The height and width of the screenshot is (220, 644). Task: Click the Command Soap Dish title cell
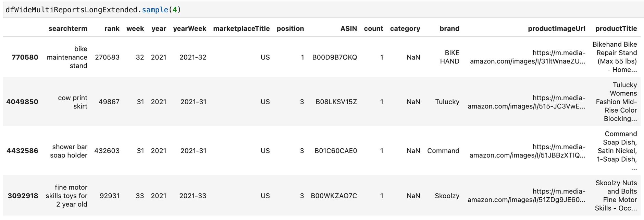[x=617, y=151]
